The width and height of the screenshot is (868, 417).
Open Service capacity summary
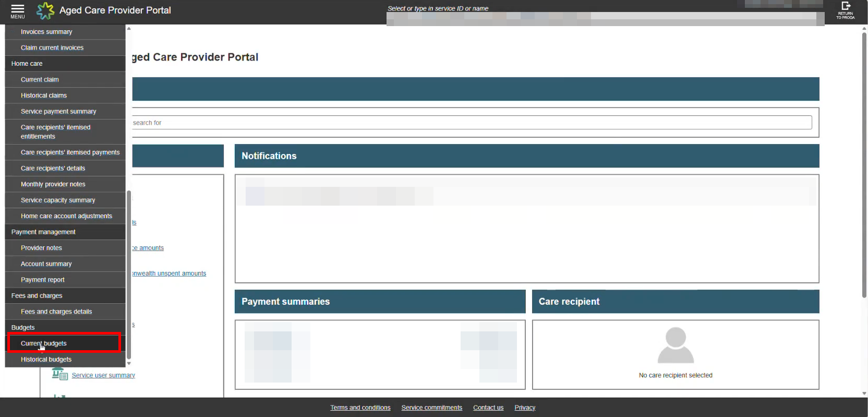tap(58, 200)
